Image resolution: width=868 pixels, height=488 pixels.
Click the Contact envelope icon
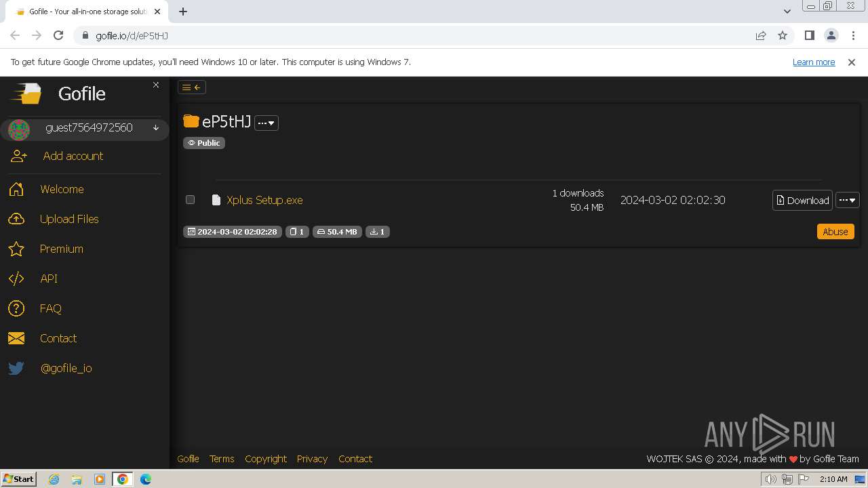click(x=16, y=338)
